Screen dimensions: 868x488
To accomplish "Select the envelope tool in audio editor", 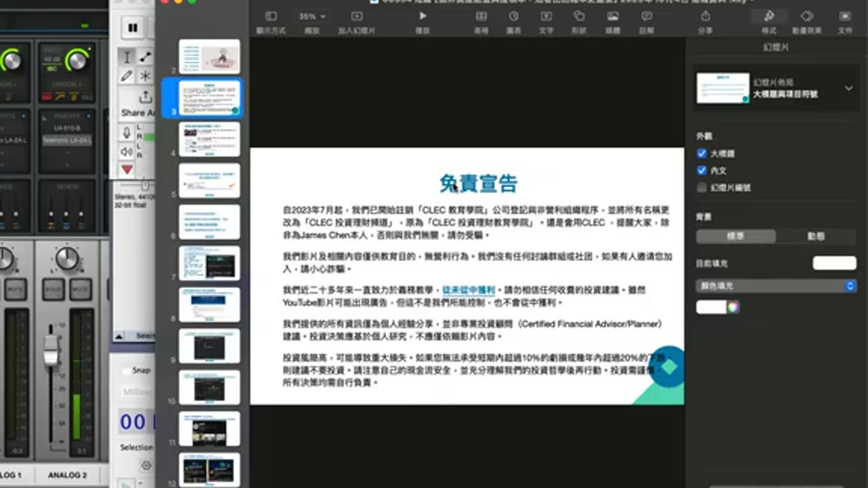I will [145, 58].
